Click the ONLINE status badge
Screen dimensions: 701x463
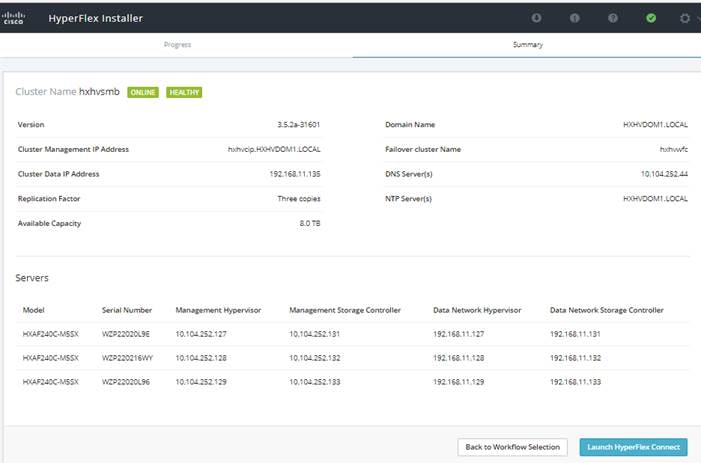point(143,93)
